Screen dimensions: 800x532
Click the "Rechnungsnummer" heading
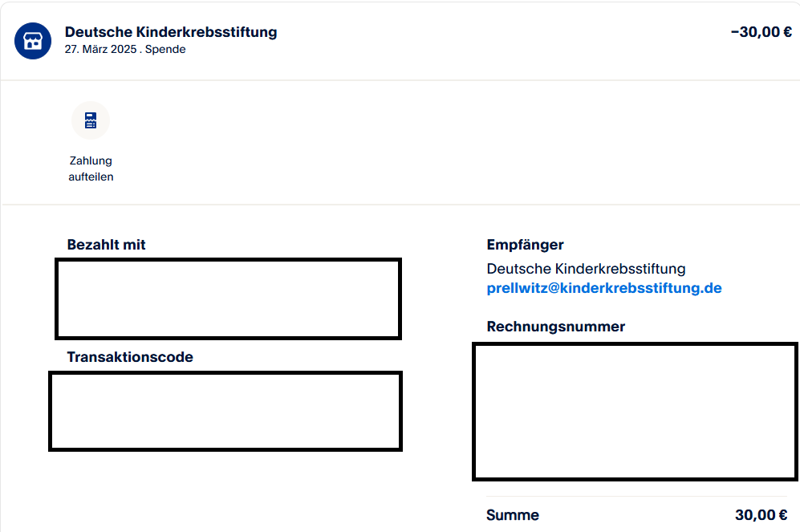[x=555, y=327]
